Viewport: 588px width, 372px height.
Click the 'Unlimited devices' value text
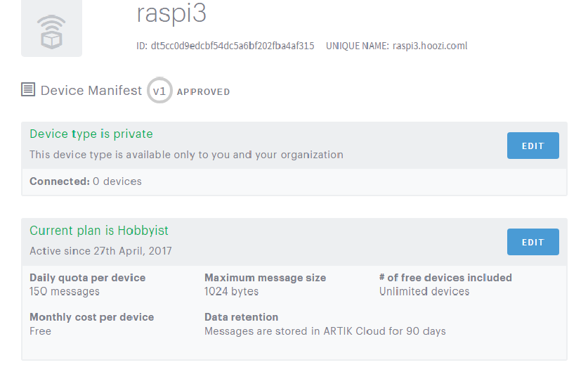tap(424, 291)
